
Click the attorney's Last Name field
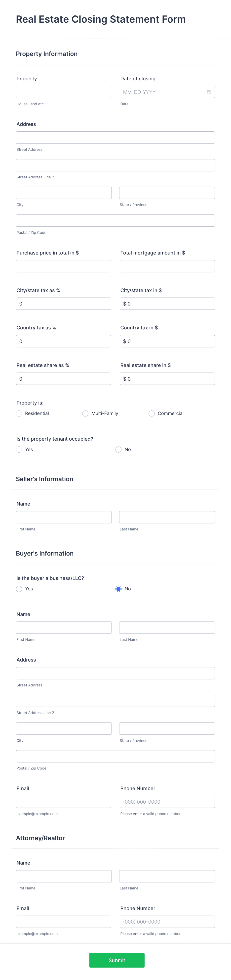coord(167,876)
